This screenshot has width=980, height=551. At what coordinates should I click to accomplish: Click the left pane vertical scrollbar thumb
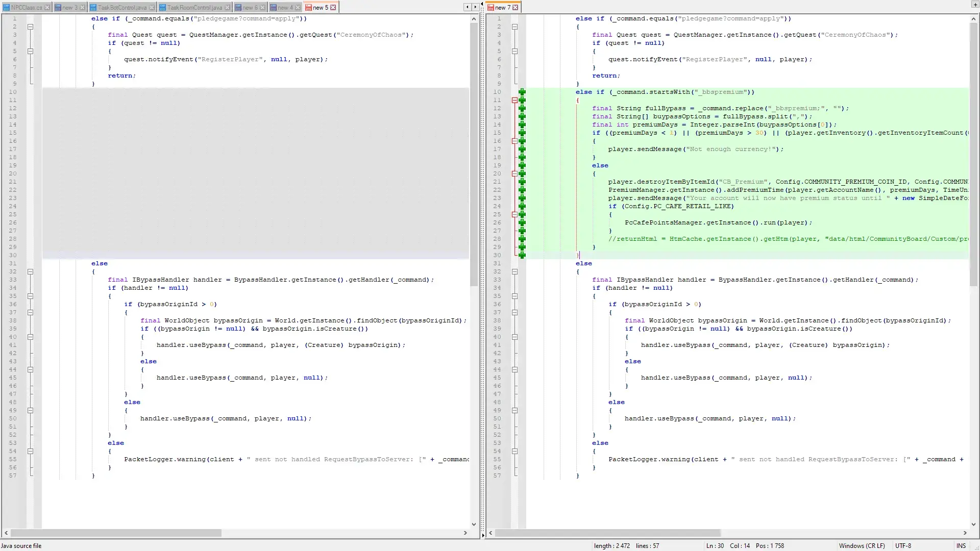(474, 155)
